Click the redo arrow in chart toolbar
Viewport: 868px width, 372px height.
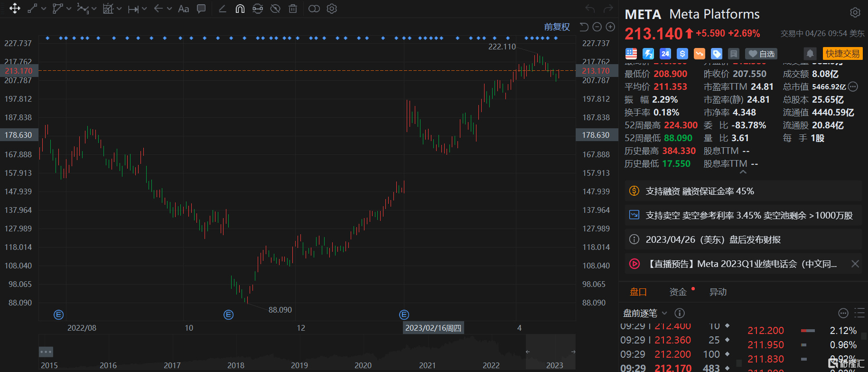[x=608, y=9]
